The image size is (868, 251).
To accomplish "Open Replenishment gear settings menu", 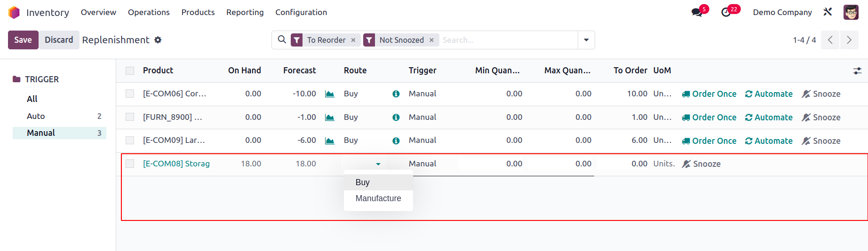I will 158,40.
